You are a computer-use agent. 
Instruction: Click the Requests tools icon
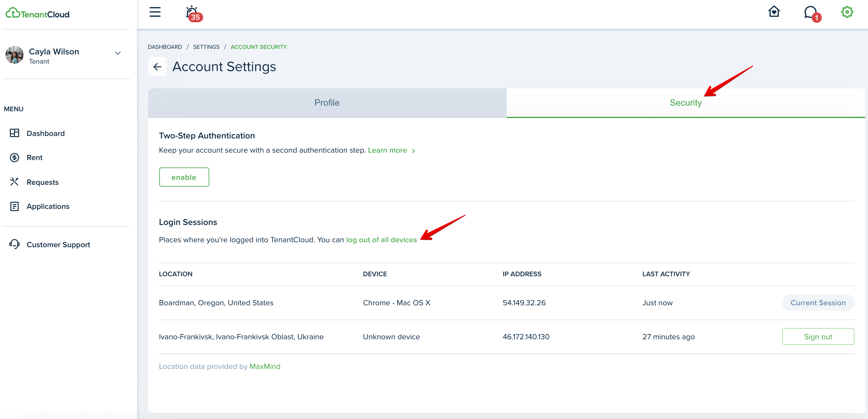pos(14,182)
